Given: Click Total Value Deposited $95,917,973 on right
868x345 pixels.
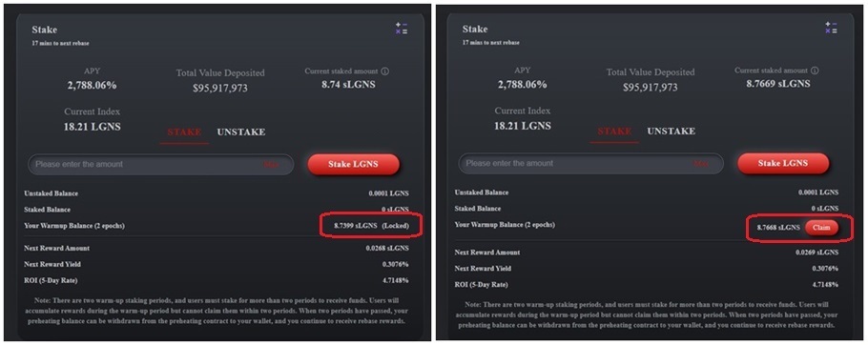Looking at the screenshot, I should 650,88.
